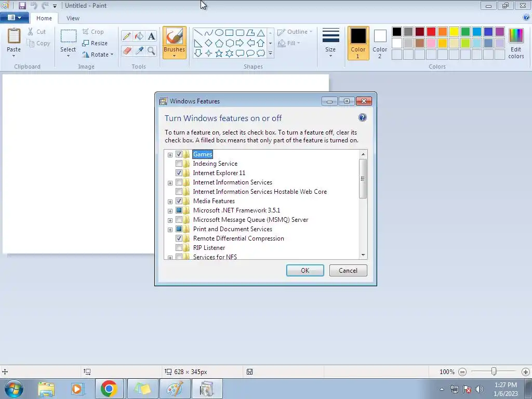
Task: Choose the Rounded rectangle shape
Action: click(240, 33)
